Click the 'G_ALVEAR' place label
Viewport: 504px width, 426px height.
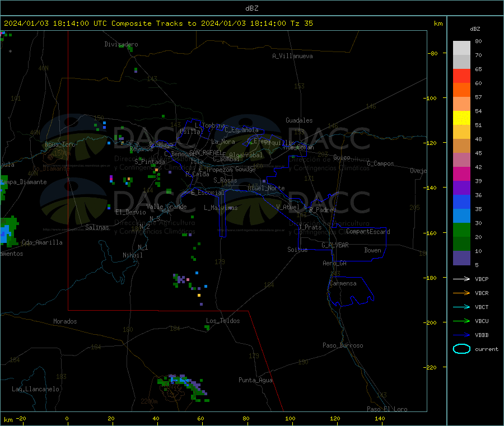(335, 245)
